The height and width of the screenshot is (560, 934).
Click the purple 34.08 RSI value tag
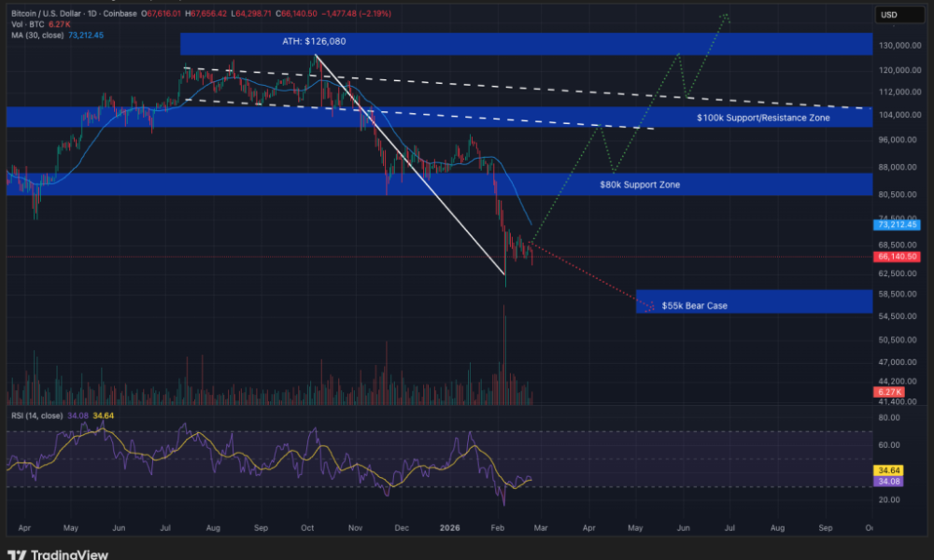tap(887, 483)
